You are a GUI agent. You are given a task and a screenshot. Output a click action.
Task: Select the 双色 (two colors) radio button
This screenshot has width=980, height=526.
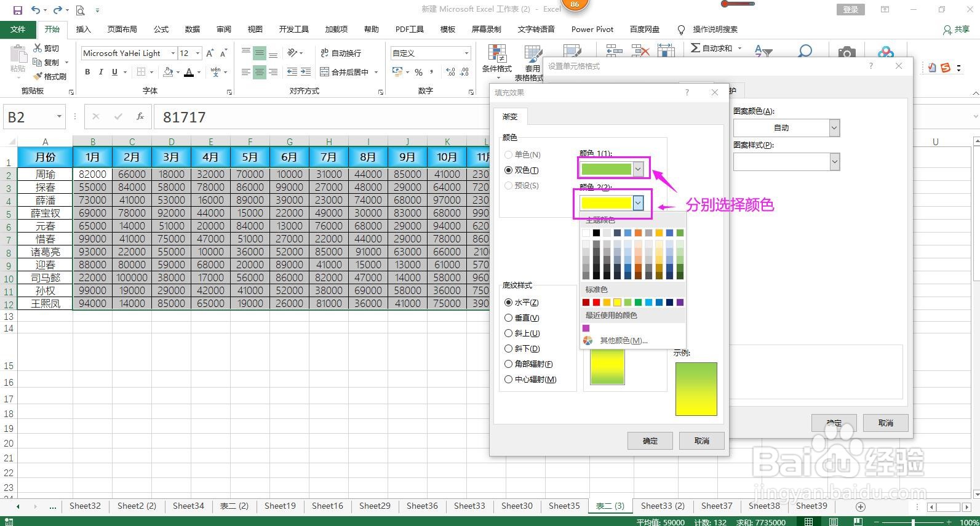click(508, 170)
